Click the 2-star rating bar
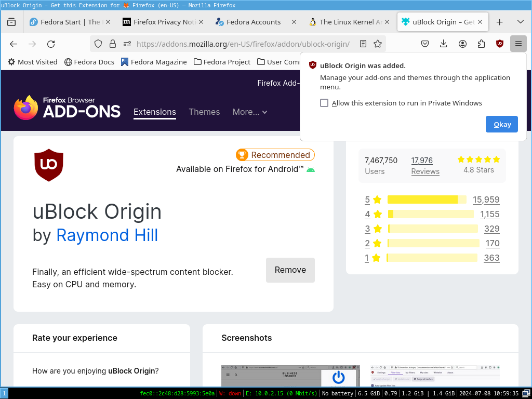532x399 pixels. coord(433,243)
